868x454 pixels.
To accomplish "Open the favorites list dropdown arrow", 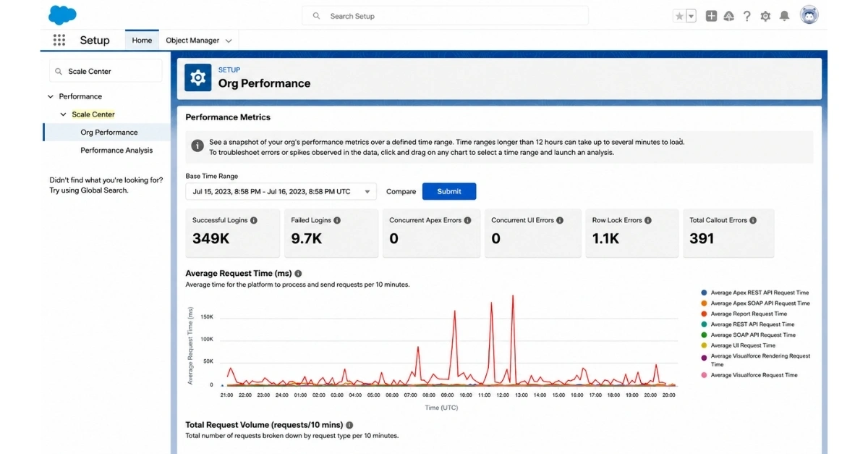I will (x=691, y=16).
